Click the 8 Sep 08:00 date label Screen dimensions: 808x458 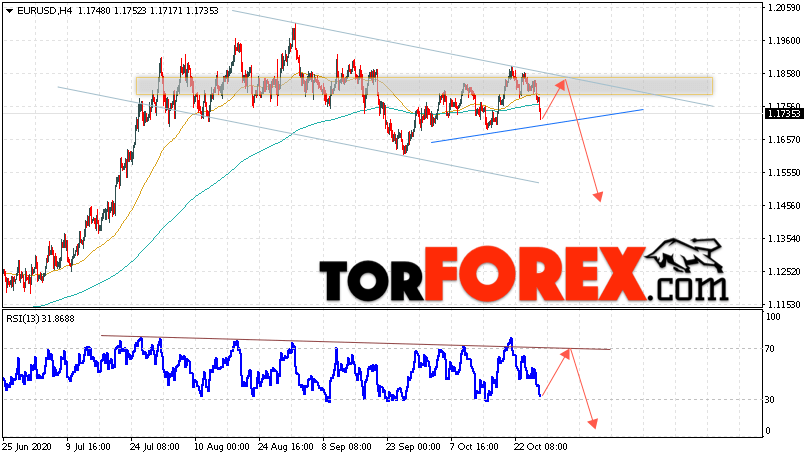point(346,447)
